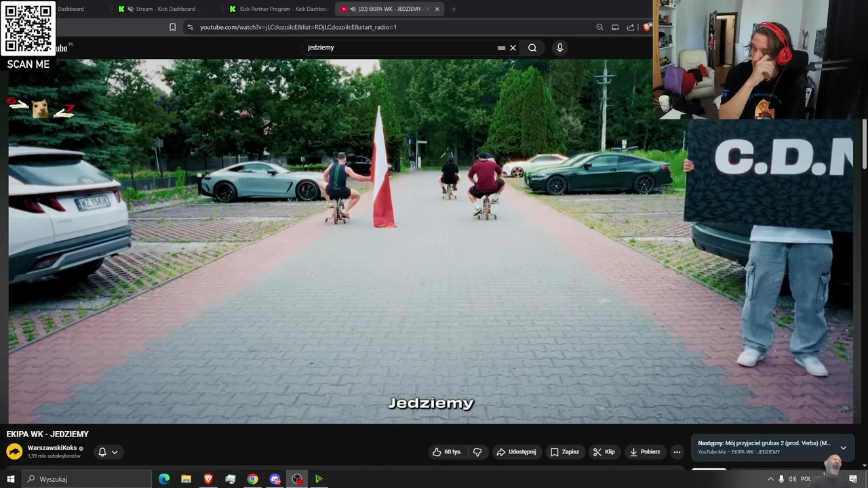The width and height of the screenshot is (868, 488).
Task: Click Wyszukaj taskbar search box
Action: 87,479
